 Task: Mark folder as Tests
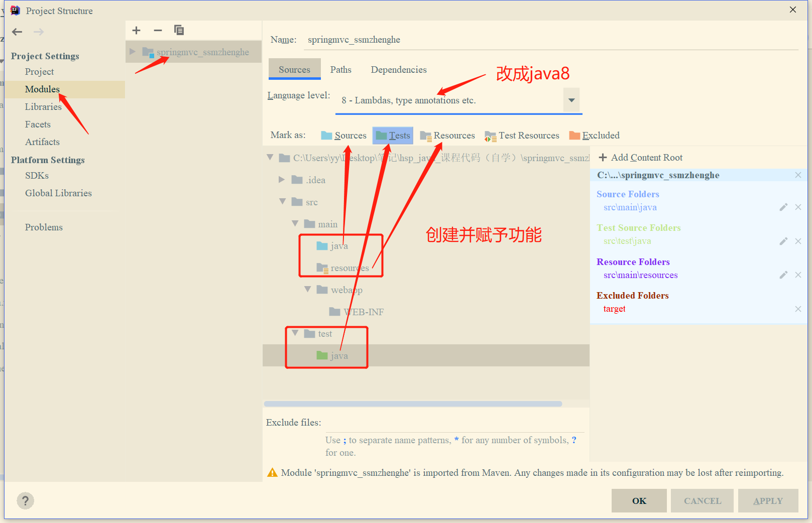coord(393,136)
